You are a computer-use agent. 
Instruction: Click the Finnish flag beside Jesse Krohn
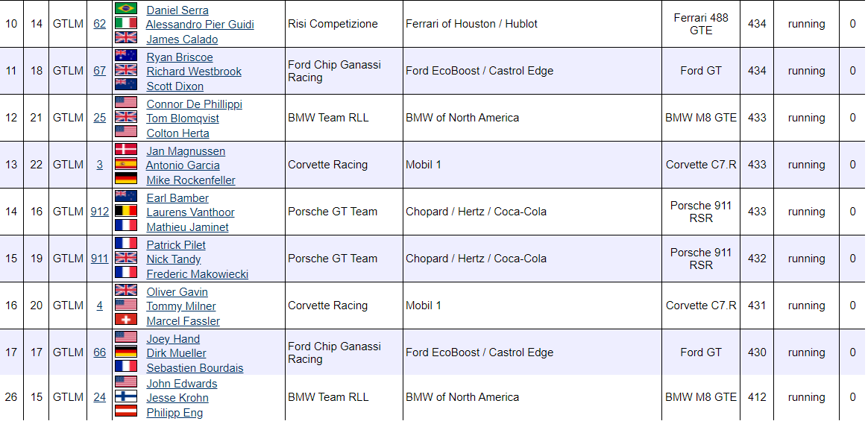(x=126, y=396)
